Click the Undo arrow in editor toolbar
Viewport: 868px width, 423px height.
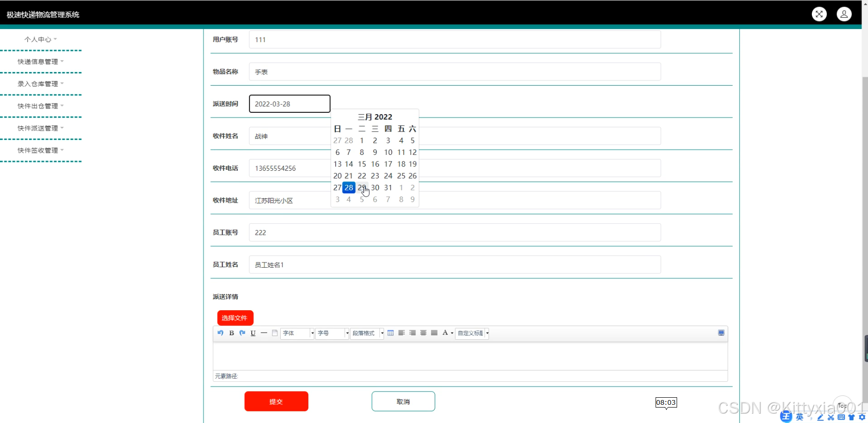220,333
